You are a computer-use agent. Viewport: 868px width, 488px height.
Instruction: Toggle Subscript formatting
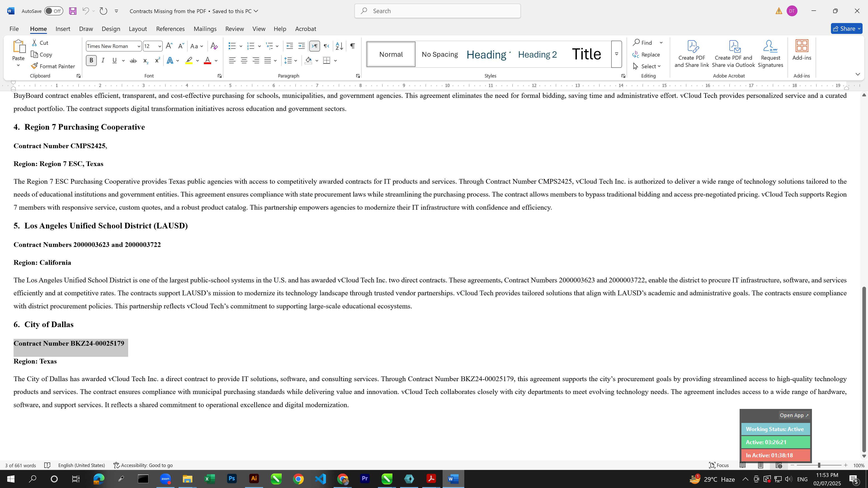(x=145, y=60)
